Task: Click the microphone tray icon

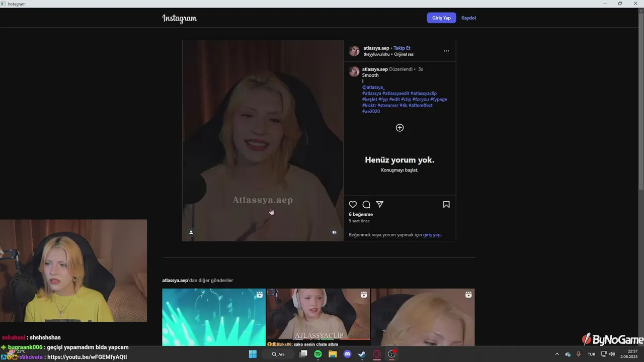Action: pos(579,354)
